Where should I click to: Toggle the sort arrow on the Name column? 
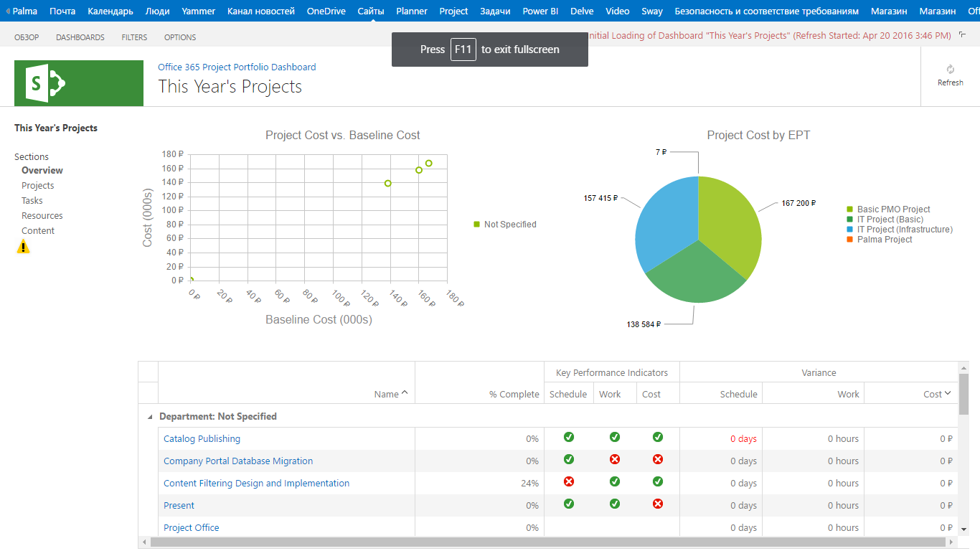point(405,393)
